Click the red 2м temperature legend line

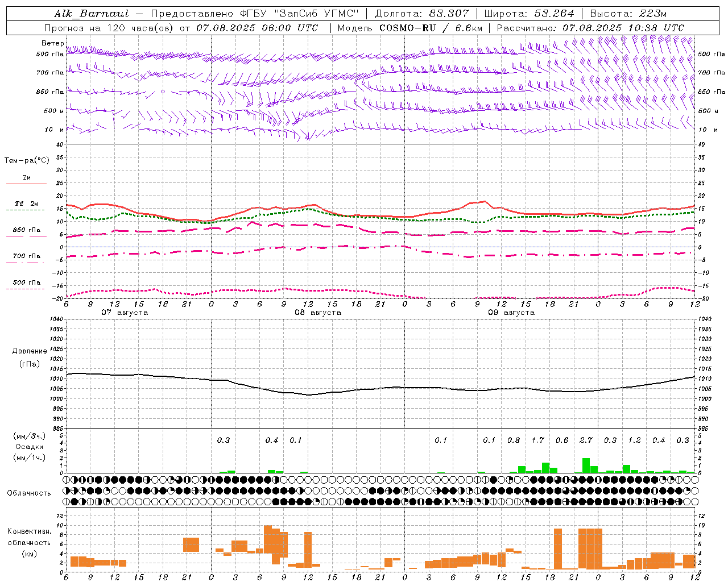pyautogui.click(x=26, y=184)
